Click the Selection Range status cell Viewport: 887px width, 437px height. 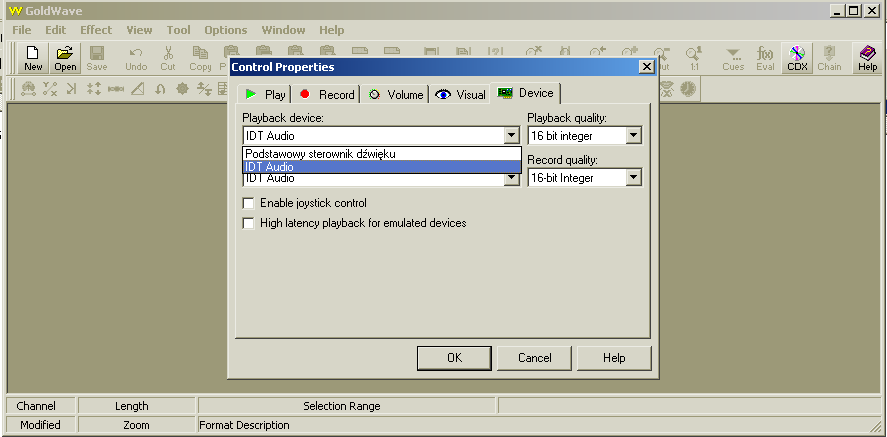(x=347, y=406)
